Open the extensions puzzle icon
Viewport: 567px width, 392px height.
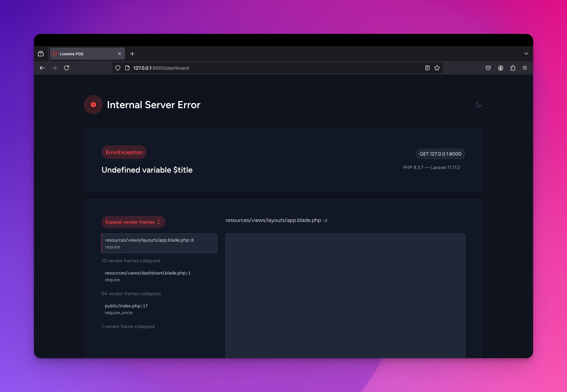(513, 68)
